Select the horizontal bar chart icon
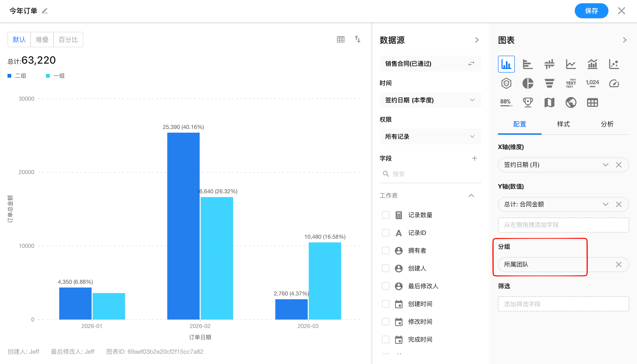637x364 pixels. [x=528, y=64]
